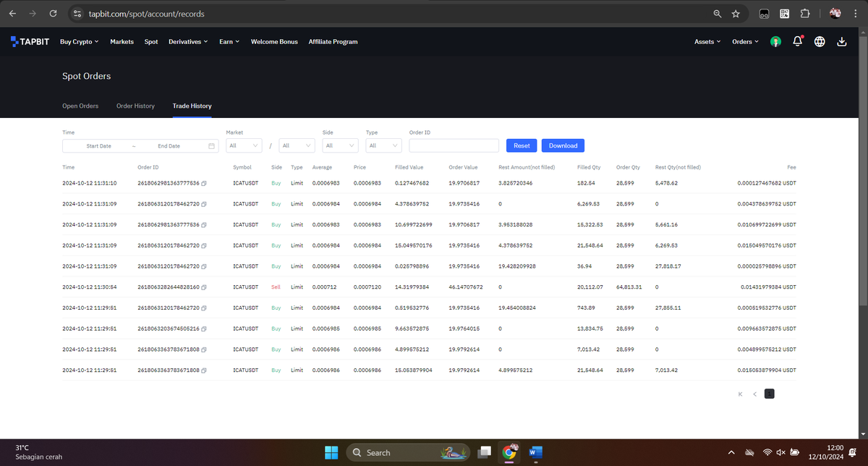
Task: Click the Sell label in the 11:30:54 row
Action: pos(276,287)
